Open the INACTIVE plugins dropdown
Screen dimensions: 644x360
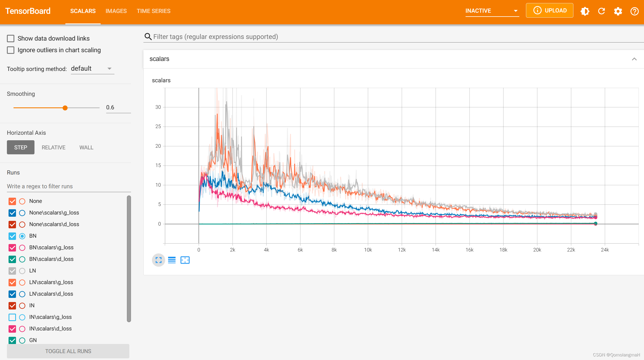(492, 11)
